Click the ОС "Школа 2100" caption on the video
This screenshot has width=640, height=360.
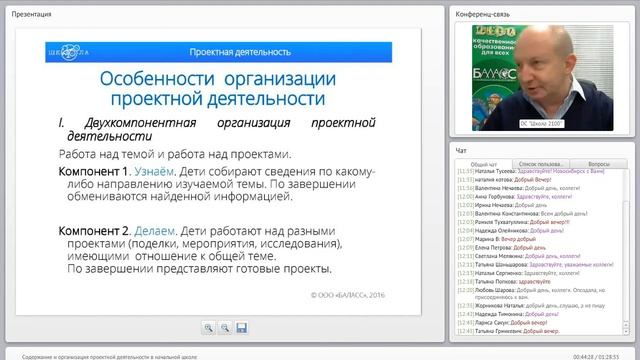click(542, 124)
